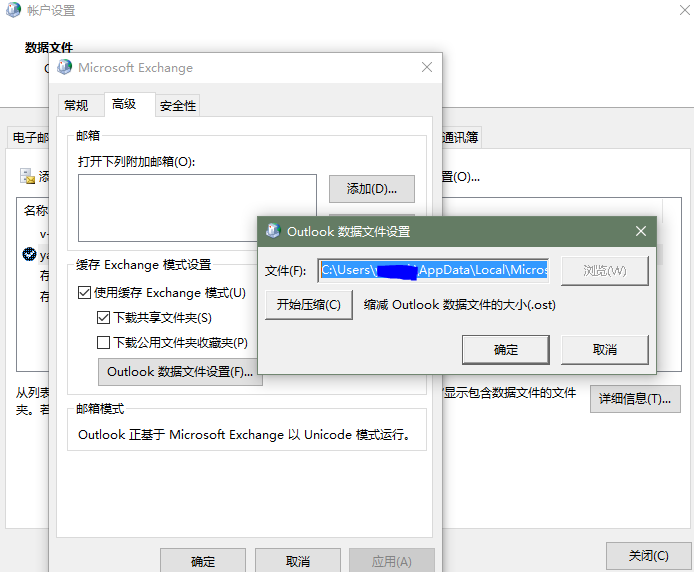Click the 应用(A) button

[x=392, y=561]
